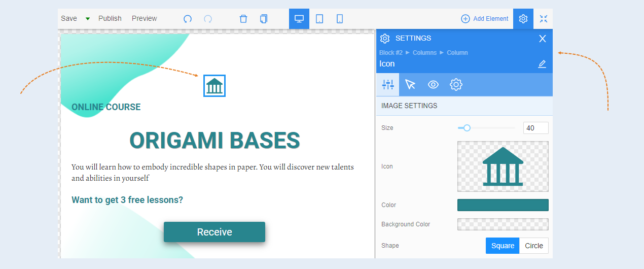Click the duplicate/copy icon in toolbar

click(264, 19)
